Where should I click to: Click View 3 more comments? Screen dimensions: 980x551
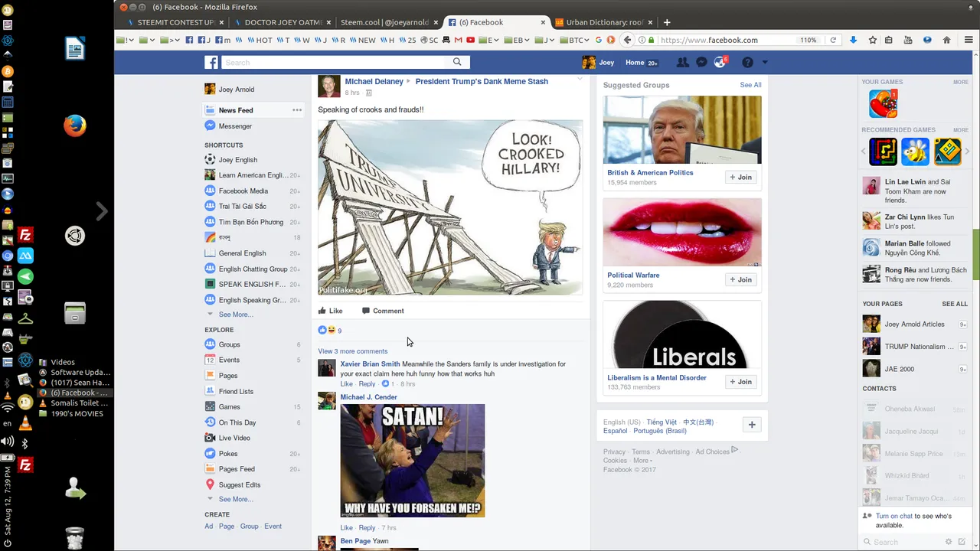click(x=352, y=351)
